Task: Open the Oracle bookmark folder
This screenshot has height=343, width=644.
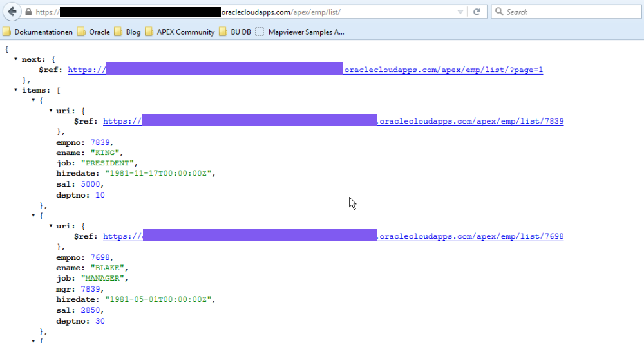Action: pos(93,32)
